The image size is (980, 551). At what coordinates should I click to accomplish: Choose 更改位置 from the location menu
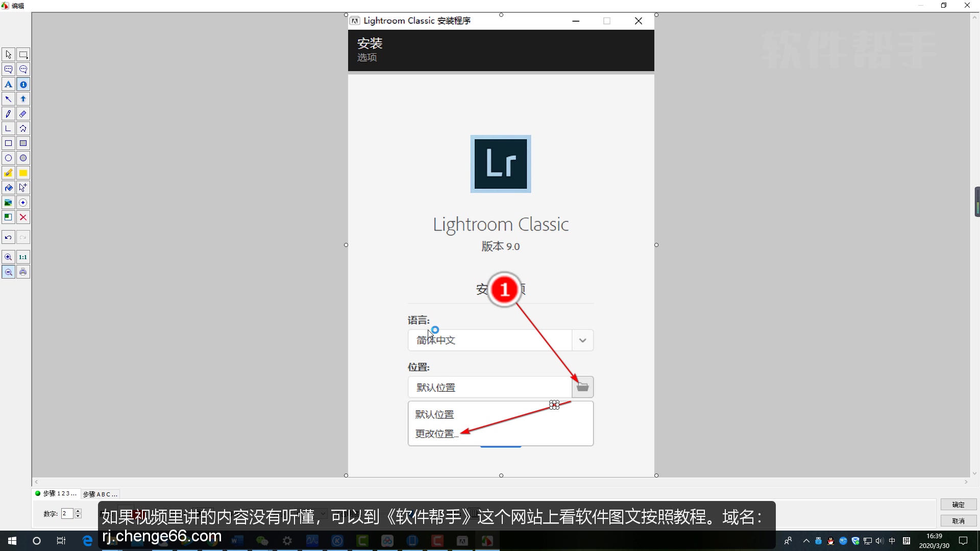coord(435,433)
